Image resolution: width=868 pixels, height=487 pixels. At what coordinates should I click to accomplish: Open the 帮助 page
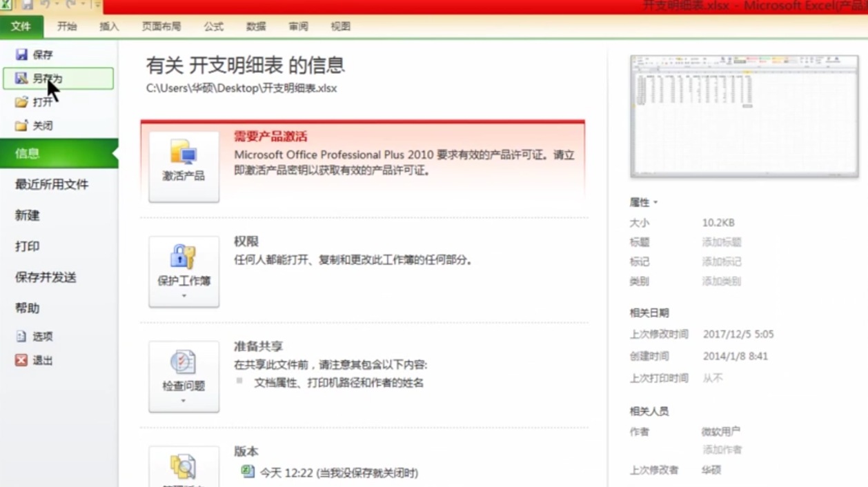click(28, 308)
